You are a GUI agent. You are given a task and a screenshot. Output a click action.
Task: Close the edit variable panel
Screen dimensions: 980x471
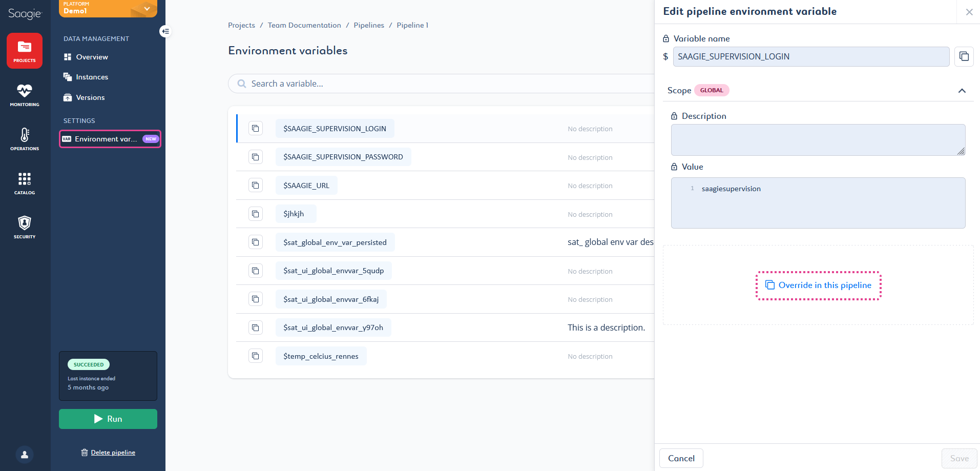(x=969, y=12)
